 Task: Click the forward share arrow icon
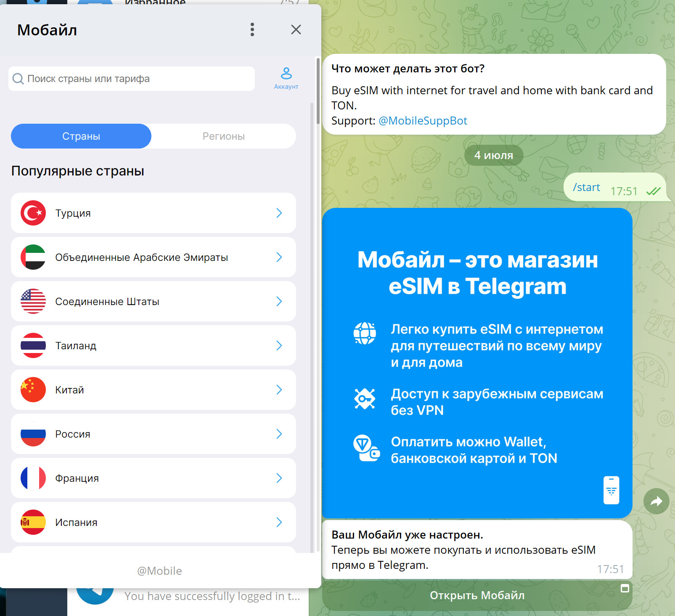(x=656, y=501)
